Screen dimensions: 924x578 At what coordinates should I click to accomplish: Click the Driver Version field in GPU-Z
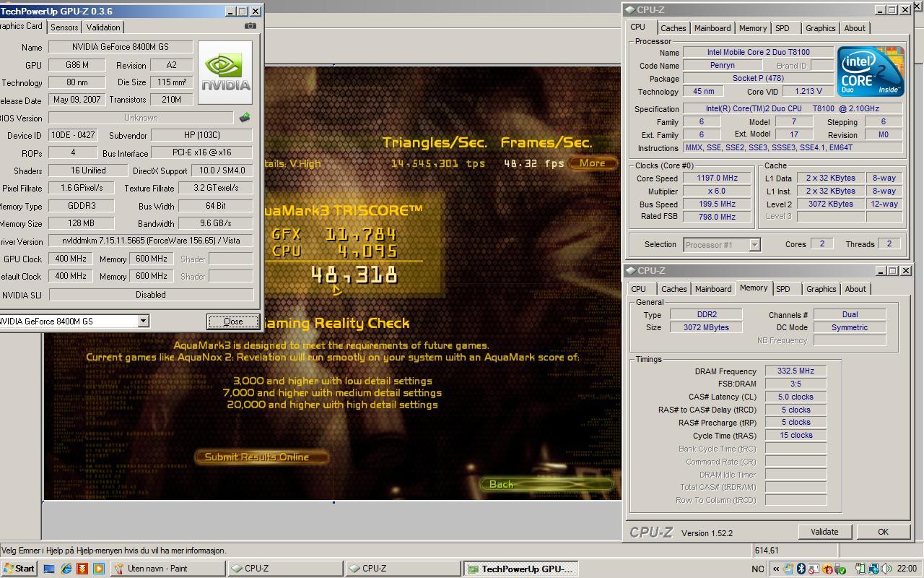point(151,241)
